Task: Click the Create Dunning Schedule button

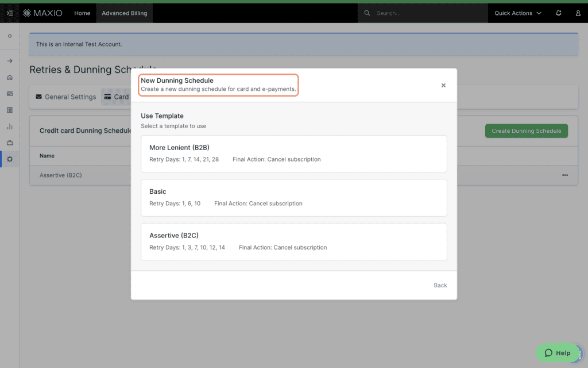Action: (526, 131)
